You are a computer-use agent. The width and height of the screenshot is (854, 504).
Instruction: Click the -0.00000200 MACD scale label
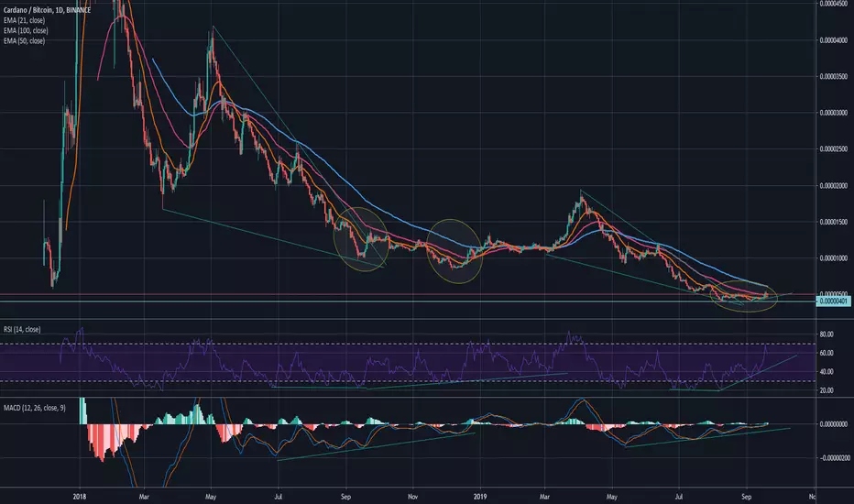point(833,457)
